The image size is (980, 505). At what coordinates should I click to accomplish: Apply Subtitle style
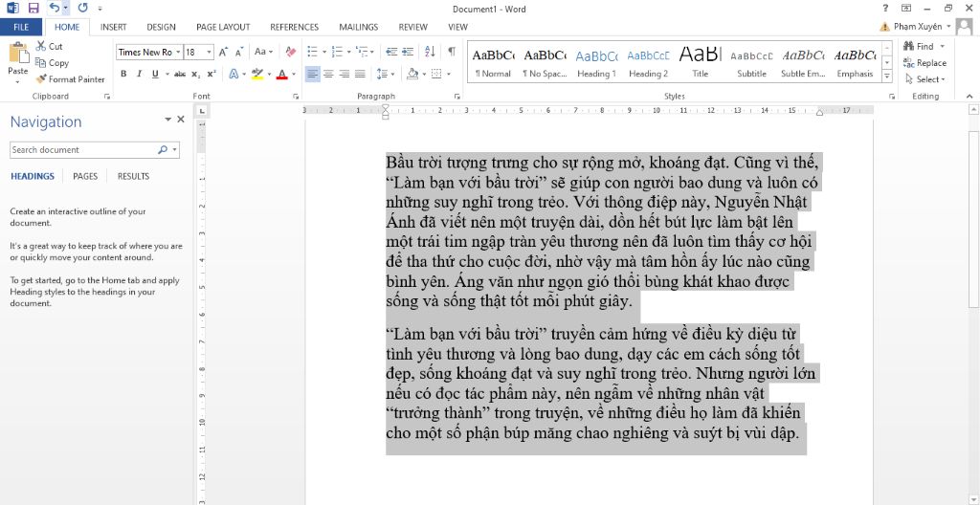tap(752, 62)
